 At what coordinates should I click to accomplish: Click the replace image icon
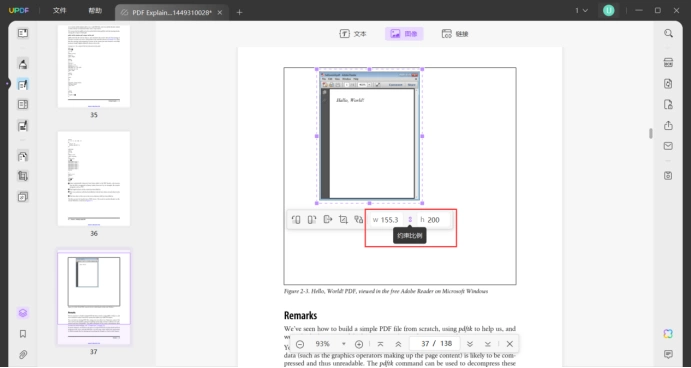(x=359, y=219)
